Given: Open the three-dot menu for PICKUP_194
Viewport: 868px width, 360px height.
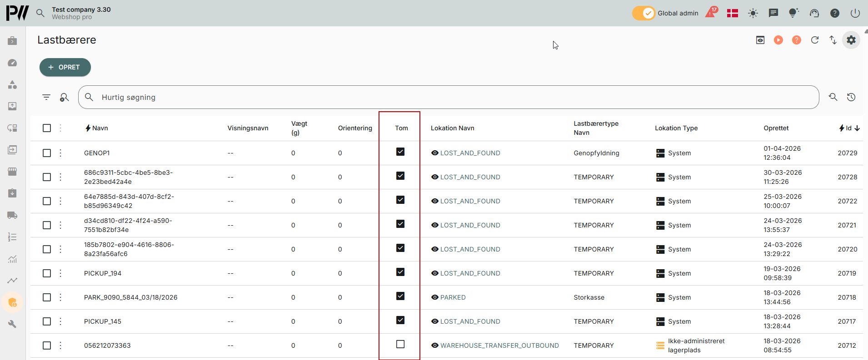Looking at the screenshot, I should pyautogui.click(x=60, y=273).
